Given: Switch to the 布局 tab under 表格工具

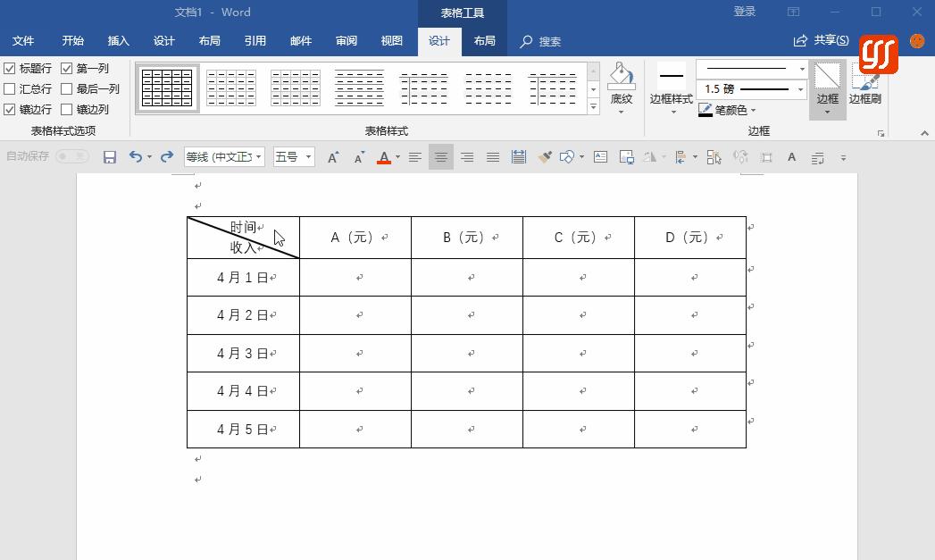Looking at the screenshot, I should point(484,41).
